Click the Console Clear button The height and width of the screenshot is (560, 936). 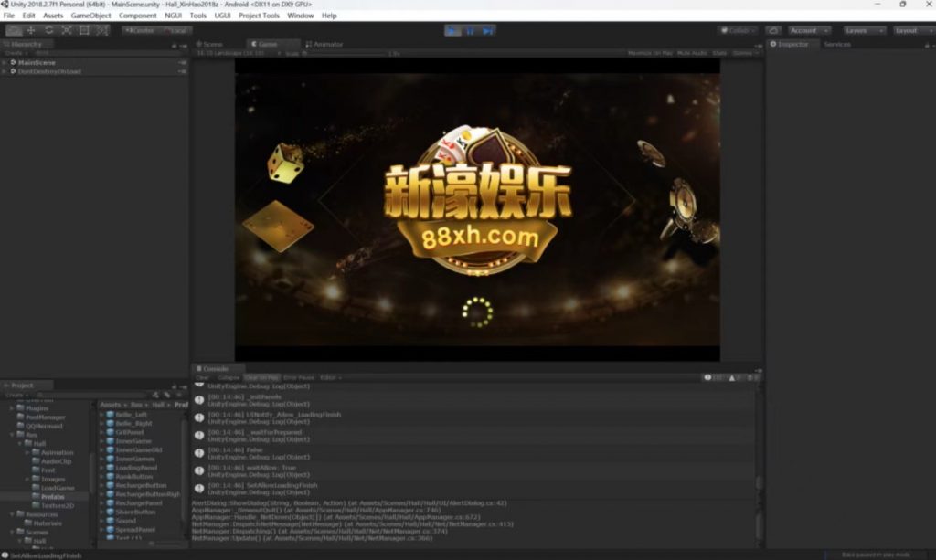click(202, 377)
